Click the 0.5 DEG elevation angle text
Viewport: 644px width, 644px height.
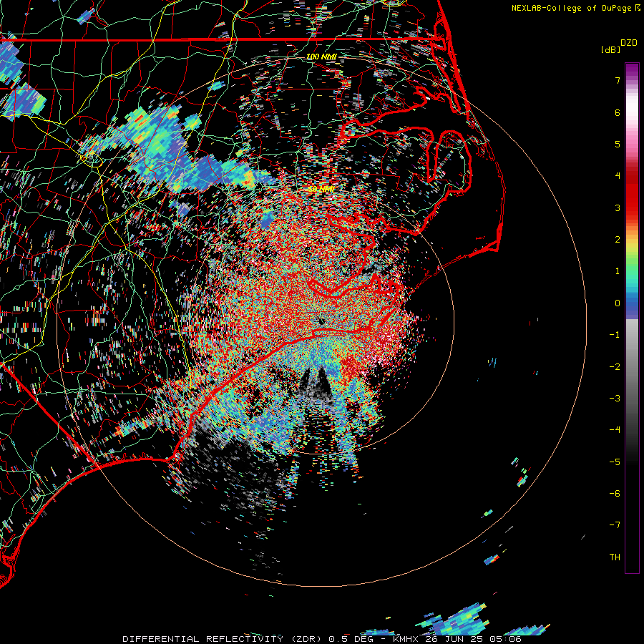[x=351, y=639]
